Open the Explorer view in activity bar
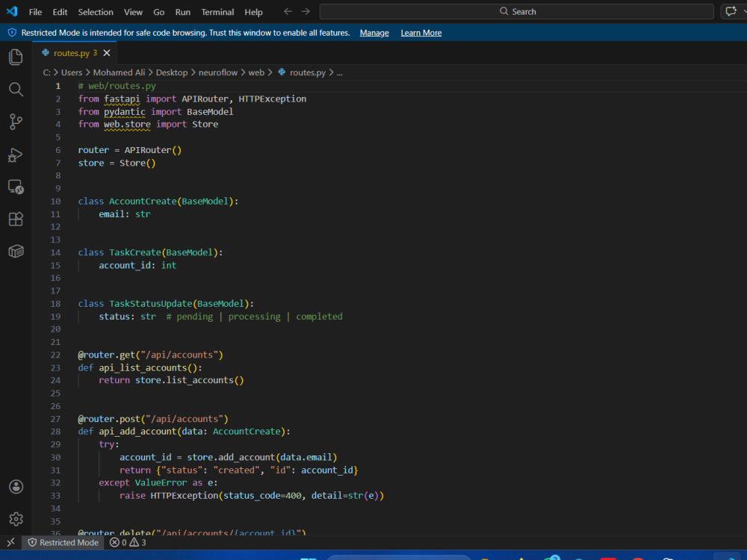747x560 pixels. tap(16, 57)
